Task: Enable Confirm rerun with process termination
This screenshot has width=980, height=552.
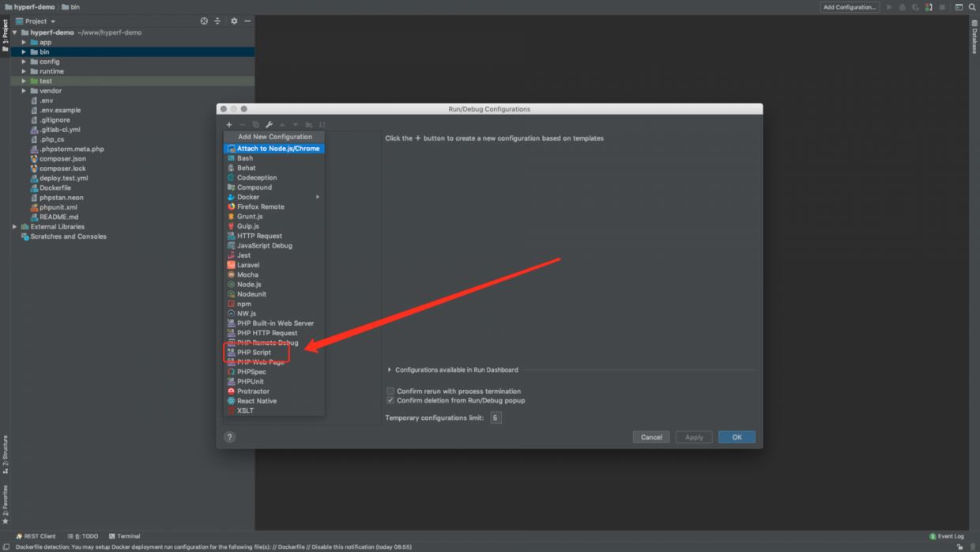Action: coord(390,391)
